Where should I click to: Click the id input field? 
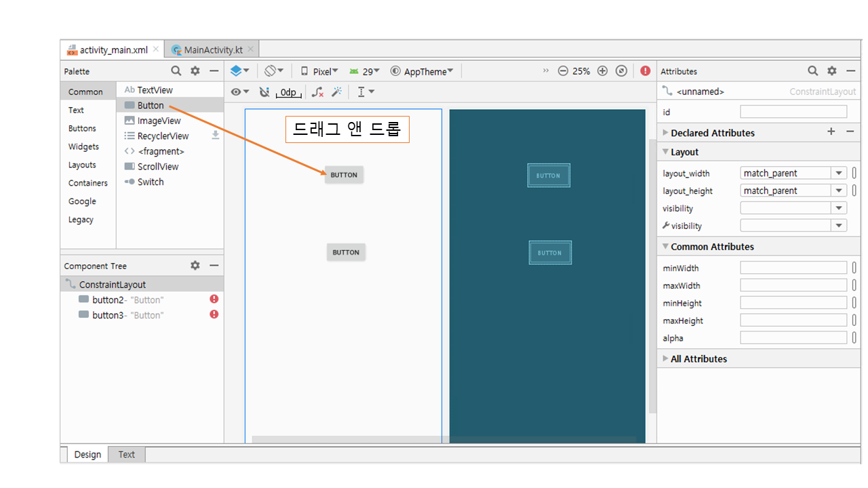[793, 112]
